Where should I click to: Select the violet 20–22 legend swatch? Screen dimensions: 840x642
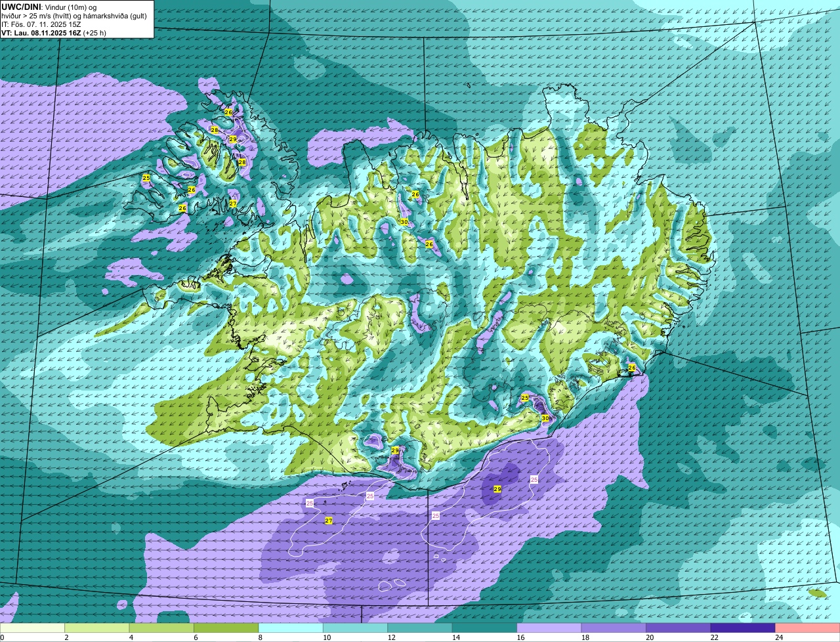(678, 628)
